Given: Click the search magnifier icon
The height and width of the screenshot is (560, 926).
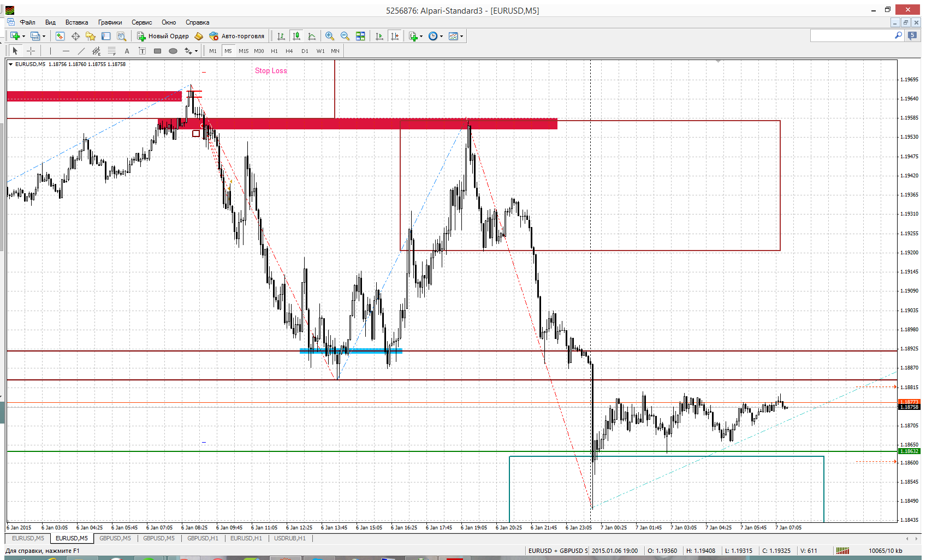Looking at the screenshot, I should [898, 35].
